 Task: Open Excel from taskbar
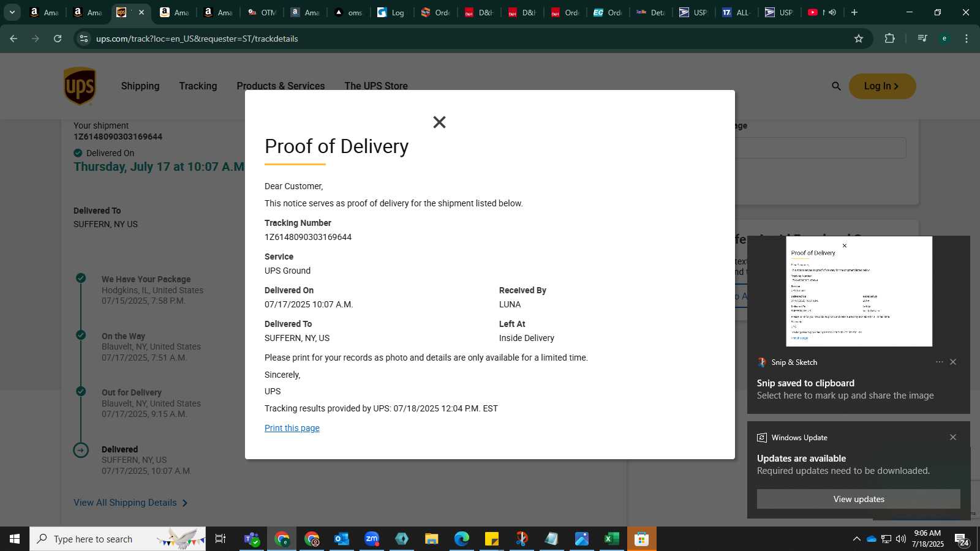pyautogui.click(x=611, y=539)
